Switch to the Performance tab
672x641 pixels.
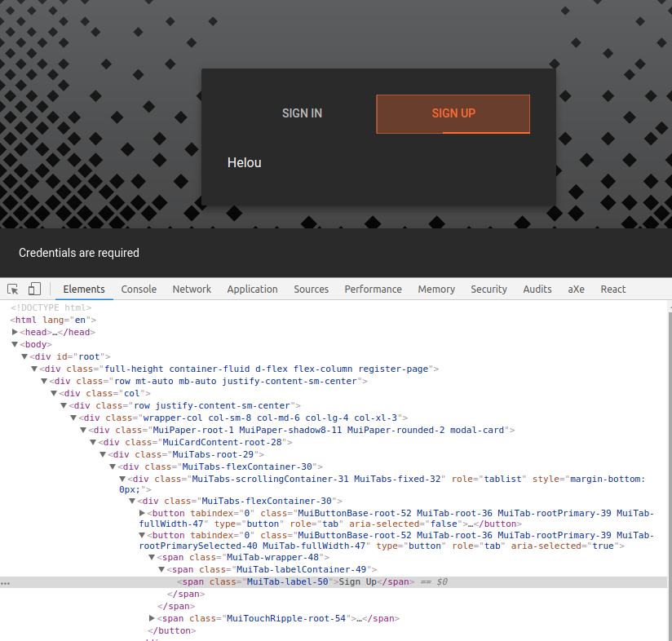pyautogui.click(x=373, y=289)
